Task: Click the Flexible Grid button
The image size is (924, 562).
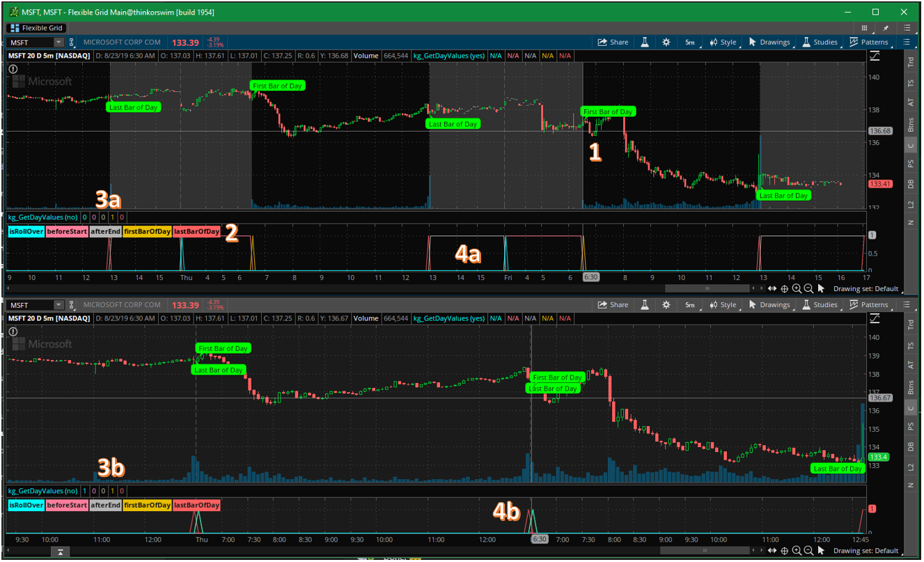Action: (x=37, y=28)
